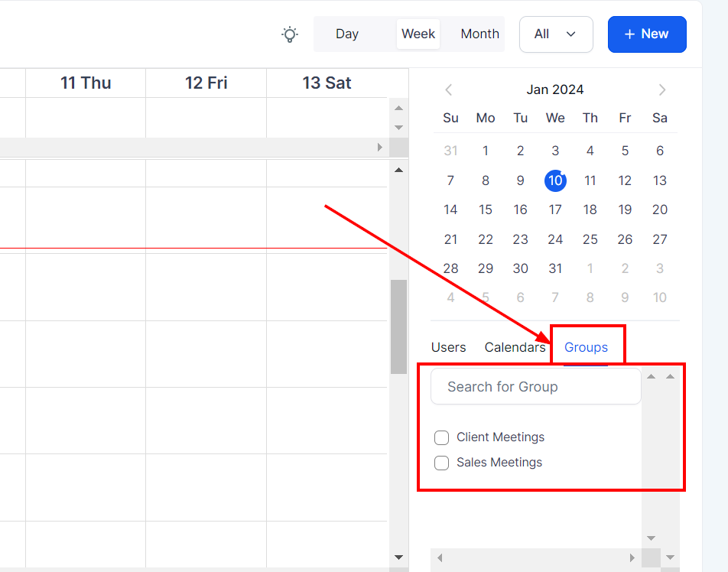Click the New event button
Viewport: 728px width, 572px height.
point(647,34)
